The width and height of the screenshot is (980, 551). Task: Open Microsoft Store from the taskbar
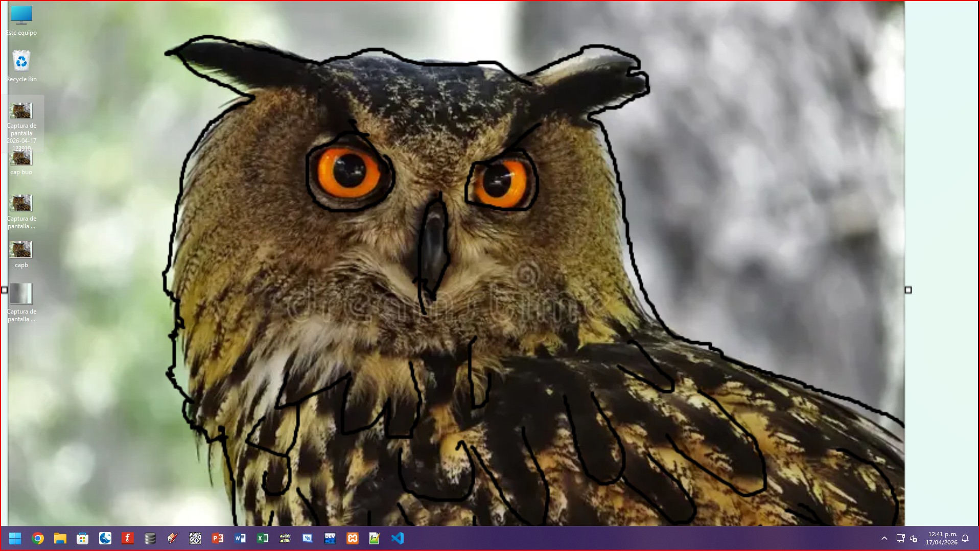coord(82,538)
